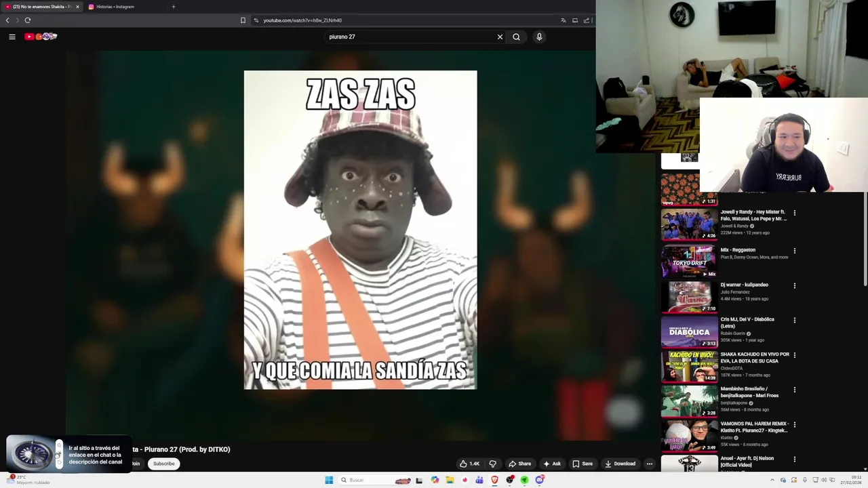Reload the page with the refresh icon
This screenshot has width=868, height=488.
point(28,20)
